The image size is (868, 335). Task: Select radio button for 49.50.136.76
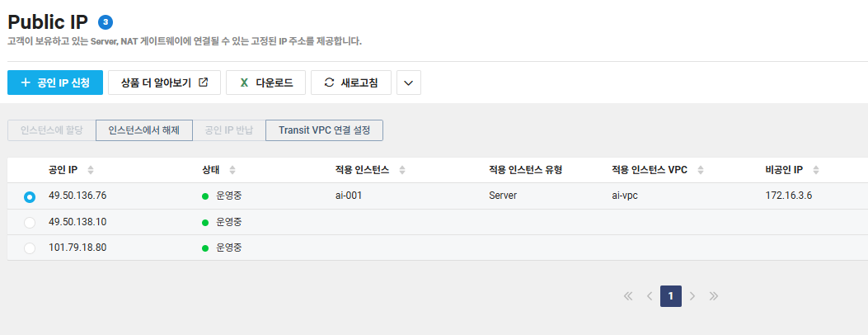(x=30, y=196)
